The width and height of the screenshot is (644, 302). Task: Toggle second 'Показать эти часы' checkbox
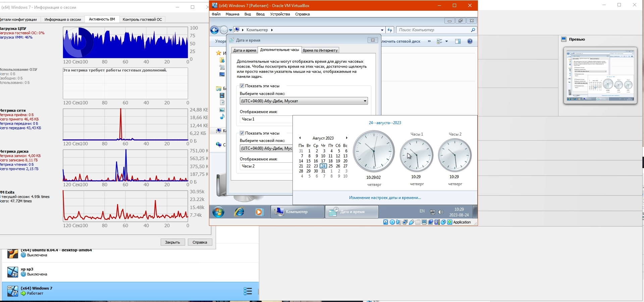tap(242, 133)
